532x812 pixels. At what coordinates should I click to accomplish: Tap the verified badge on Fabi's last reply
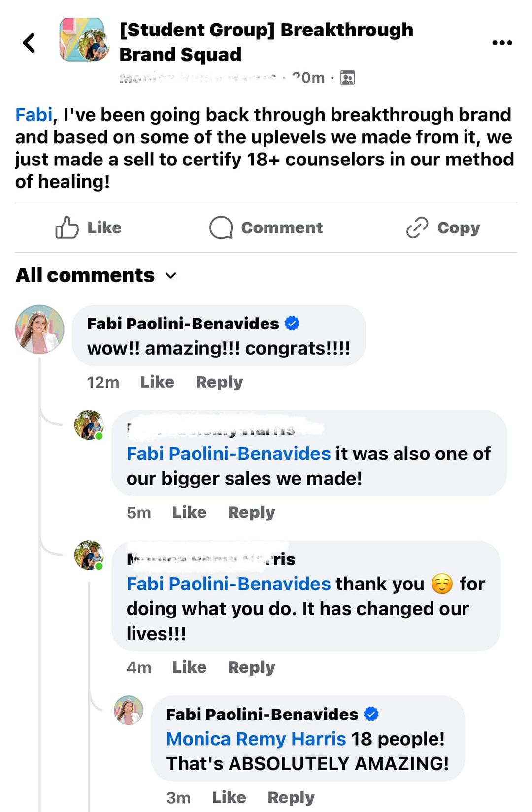[371, 714]
